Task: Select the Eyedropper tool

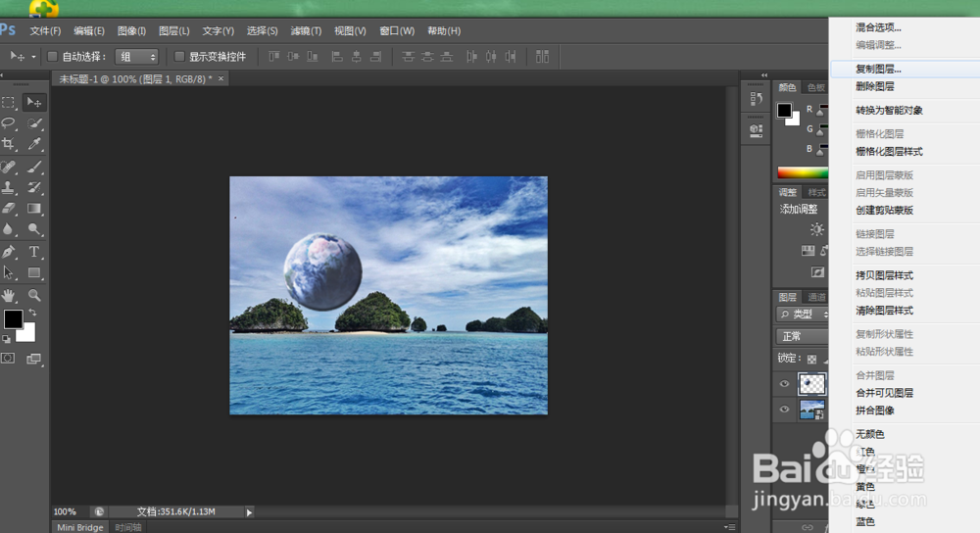Action: [x=34, y=144]
